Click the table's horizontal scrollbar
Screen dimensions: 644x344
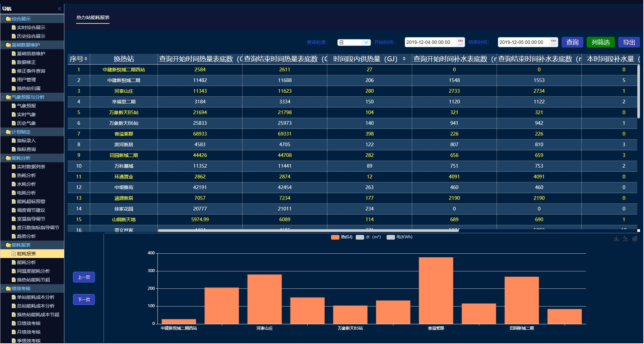(x=309, y=231)
